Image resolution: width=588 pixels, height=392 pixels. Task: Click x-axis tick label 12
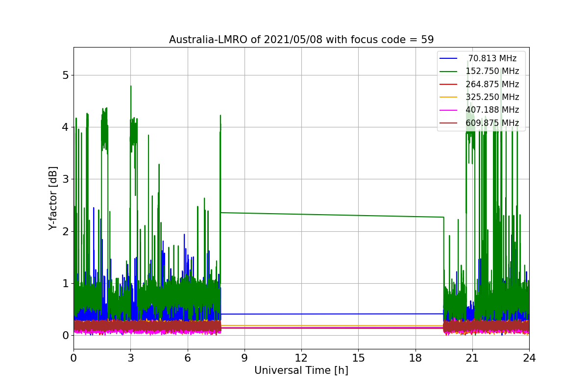(301, 358)
